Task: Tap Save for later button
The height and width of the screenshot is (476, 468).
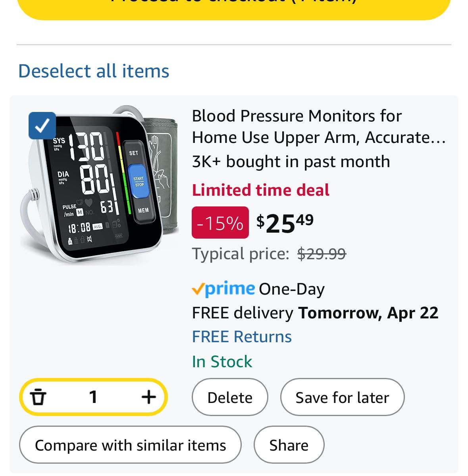Action: pyautogui.click(x=342, y=397)
